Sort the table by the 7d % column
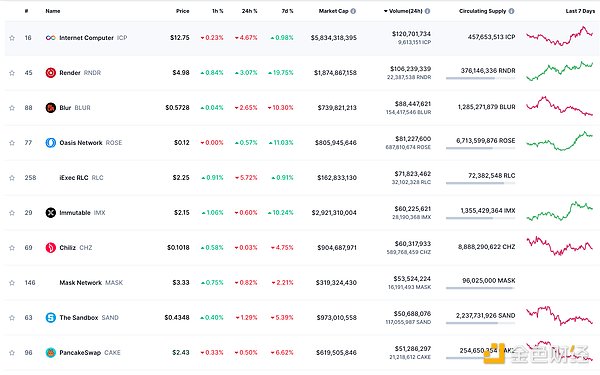600x375 pixels. pos(287,11)
